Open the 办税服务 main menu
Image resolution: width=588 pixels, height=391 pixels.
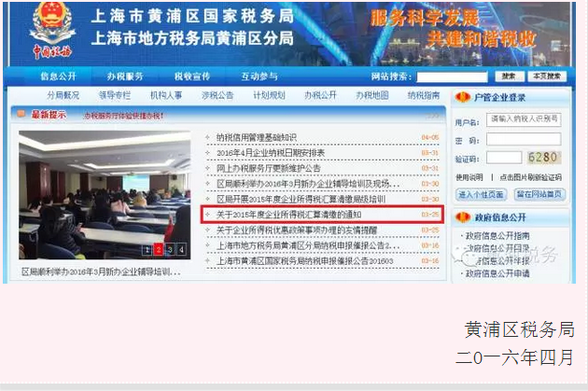point(125,77)
